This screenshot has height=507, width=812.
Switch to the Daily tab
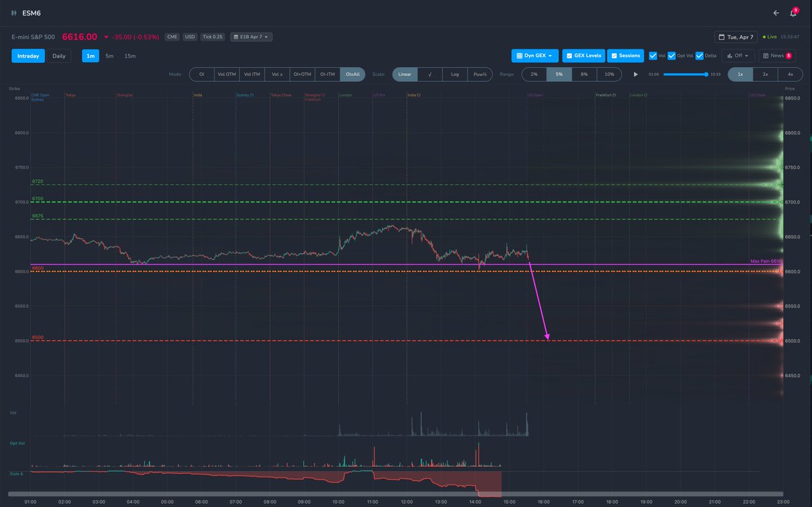[59, 56]
